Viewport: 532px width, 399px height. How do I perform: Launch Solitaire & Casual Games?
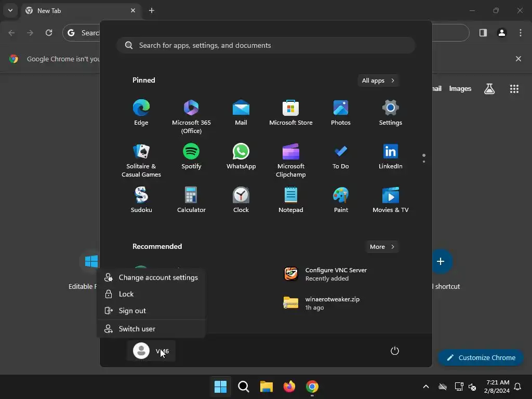click(141, 160)
